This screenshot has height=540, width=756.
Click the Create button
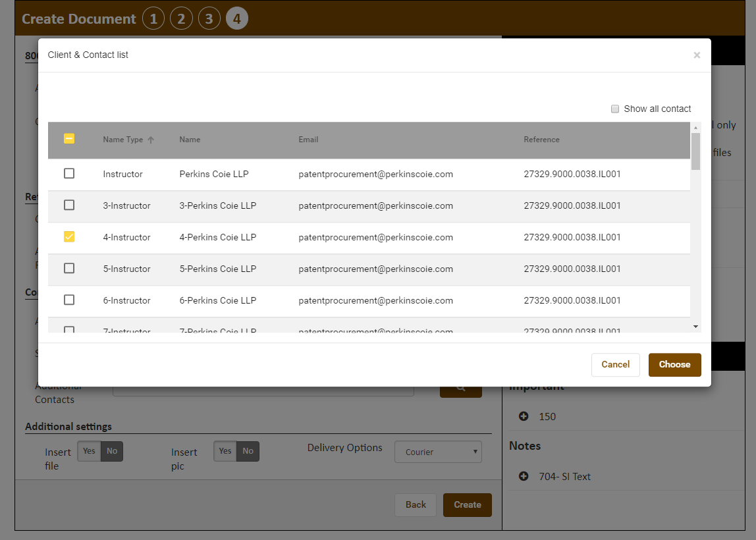[467, 505]
